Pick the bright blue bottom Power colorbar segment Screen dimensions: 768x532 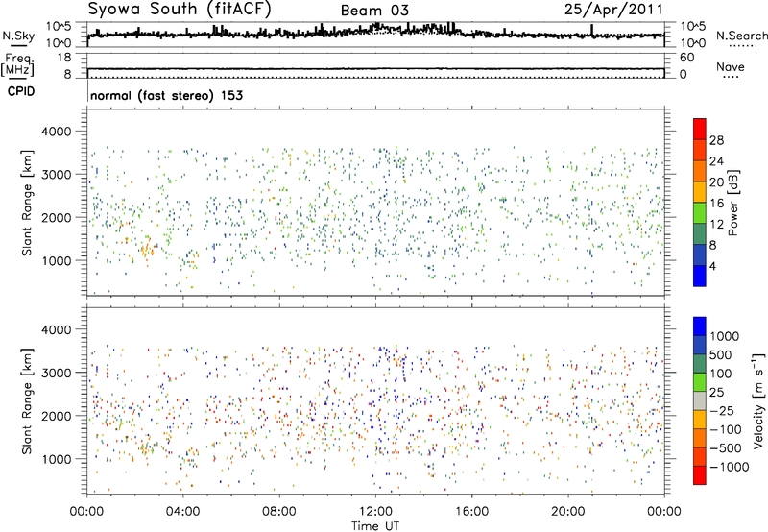click(700, 276)
